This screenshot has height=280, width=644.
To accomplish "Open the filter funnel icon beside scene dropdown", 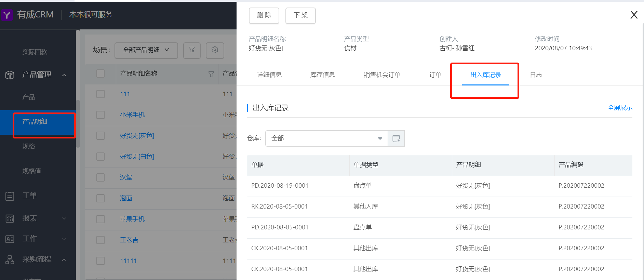I will point(192,50).
